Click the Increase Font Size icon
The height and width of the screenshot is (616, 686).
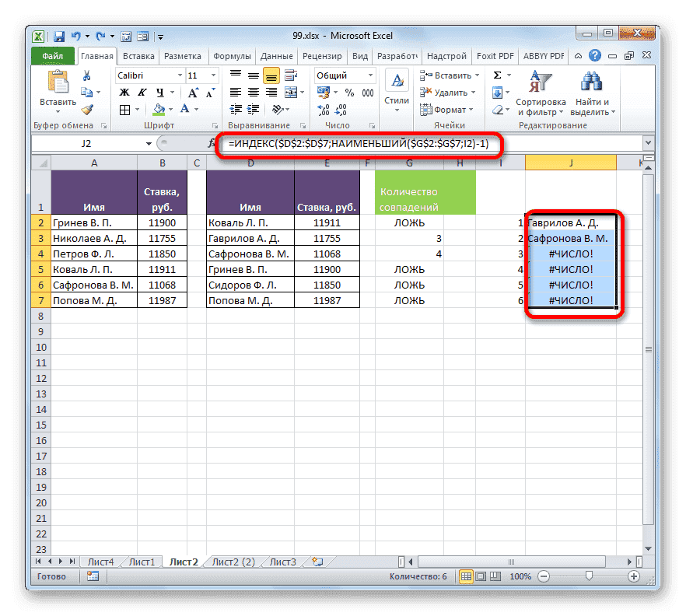coord(193,92)
